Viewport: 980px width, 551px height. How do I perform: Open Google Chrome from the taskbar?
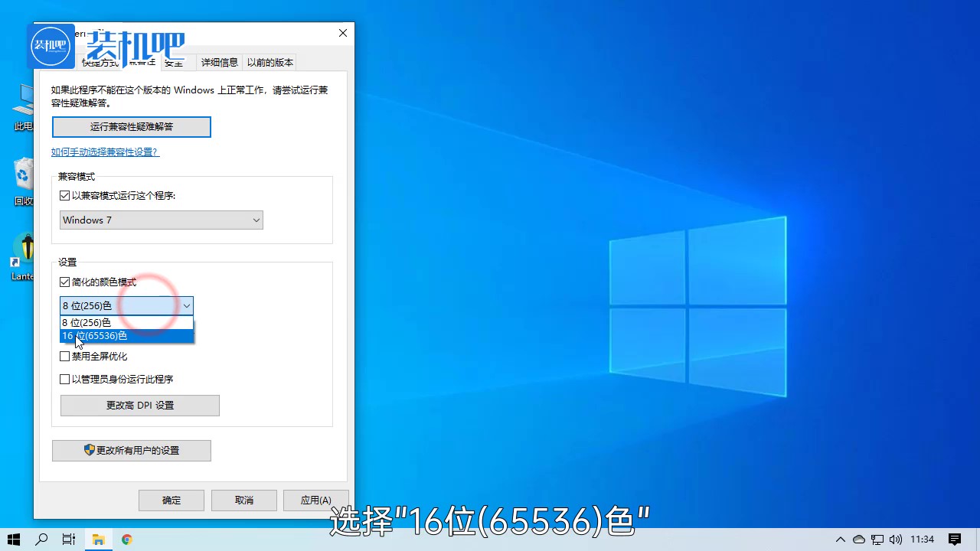coord(126,540)
